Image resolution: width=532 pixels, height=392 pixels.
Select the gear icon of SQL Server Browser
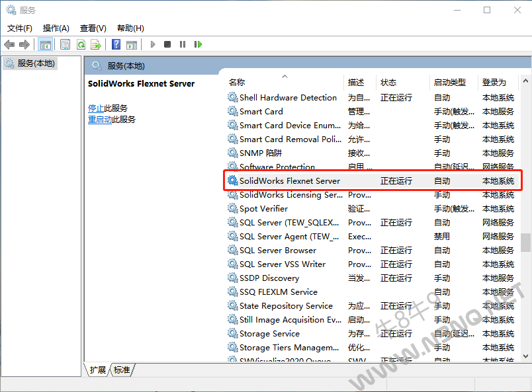click(x=232, y=251)
